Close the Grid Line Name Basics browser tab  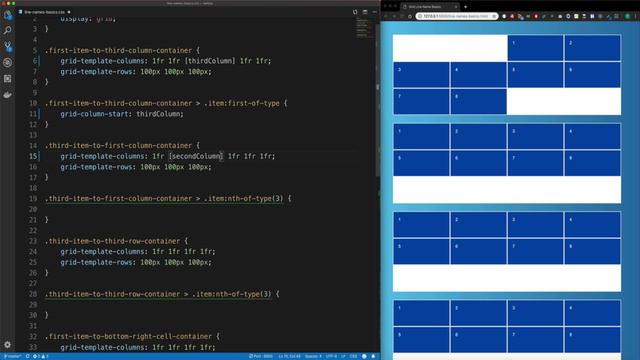[456, 7]
